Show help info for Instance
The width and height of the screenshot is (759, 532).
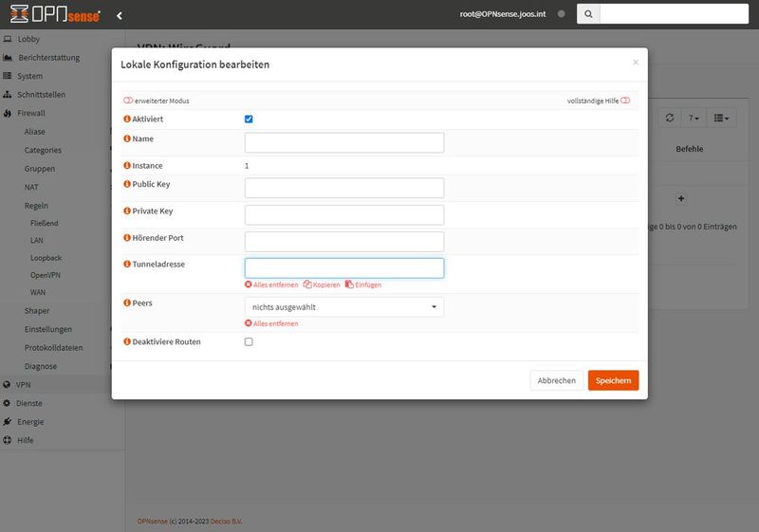click(x=127, y=165)
